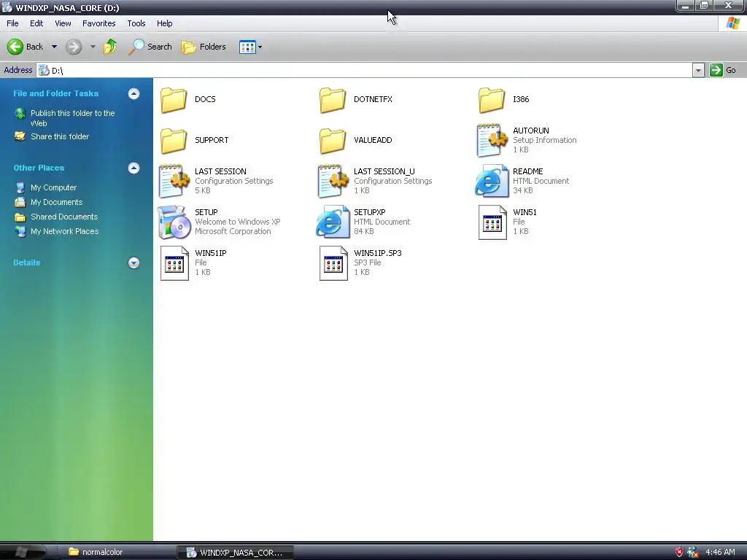Select the VALUEADD folder icon
Viewport: 747px width, 560px height.
click(333, 141)
